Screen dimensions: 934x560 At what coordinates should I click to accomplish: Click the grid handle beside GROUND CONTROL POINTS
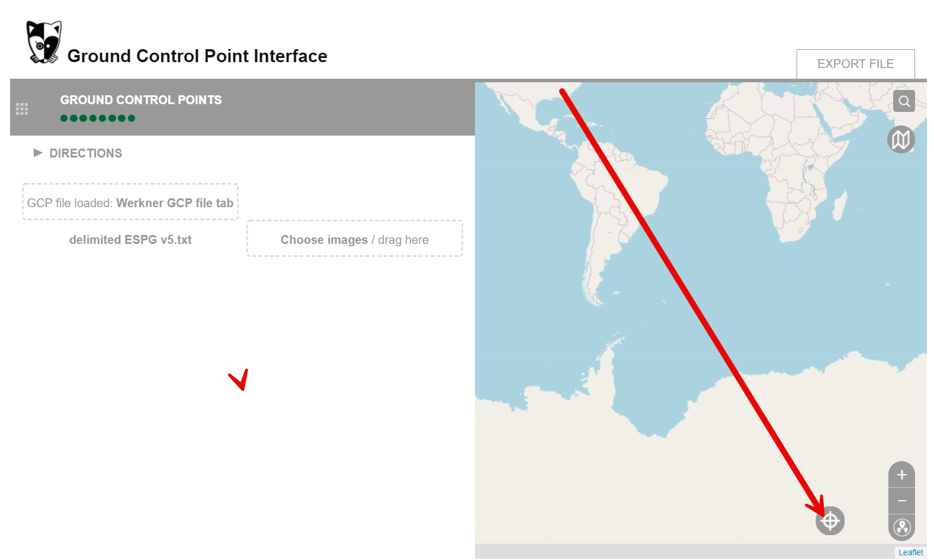coord(22,108)
